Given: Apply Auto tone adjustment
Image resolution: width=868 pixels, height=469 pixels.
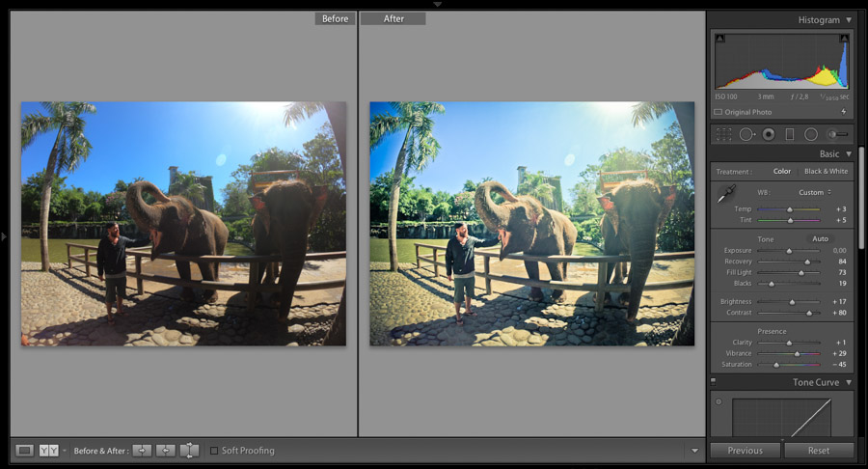Looking at the screenshot, I should click(820, 238).
